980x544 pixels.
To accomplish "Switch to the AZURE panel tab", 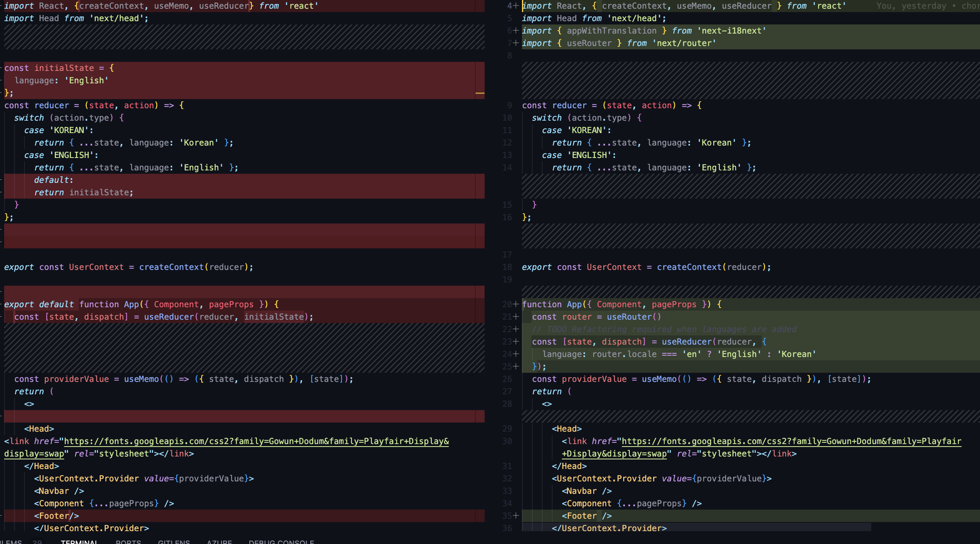I will 219,542.
